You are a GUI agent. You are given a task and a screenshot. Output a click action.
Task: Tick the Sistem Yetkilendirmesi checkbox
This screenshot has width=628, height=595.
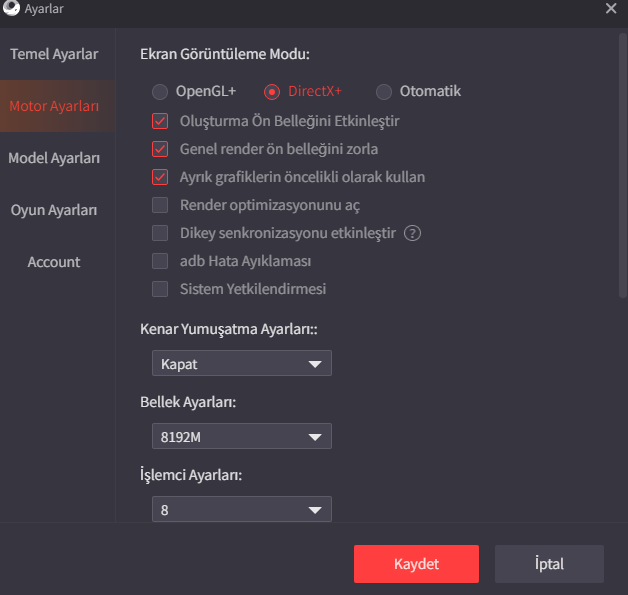point(160,289)
